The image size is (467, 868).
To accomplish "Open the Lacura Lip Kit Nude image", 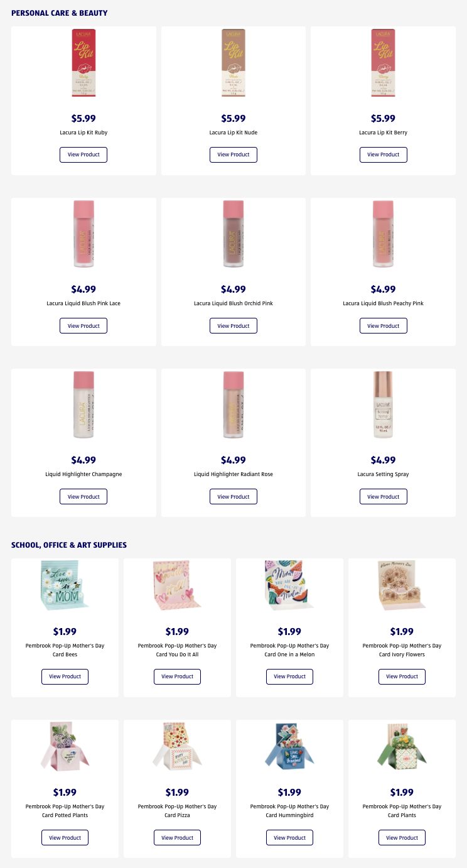I will coord(233,63).
